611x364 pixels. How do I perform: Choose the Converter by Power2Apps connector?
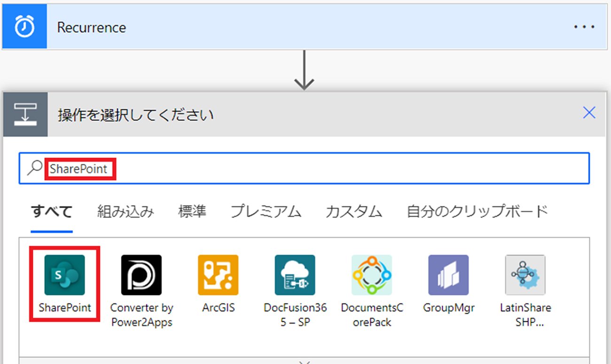(x=141, y=275)
